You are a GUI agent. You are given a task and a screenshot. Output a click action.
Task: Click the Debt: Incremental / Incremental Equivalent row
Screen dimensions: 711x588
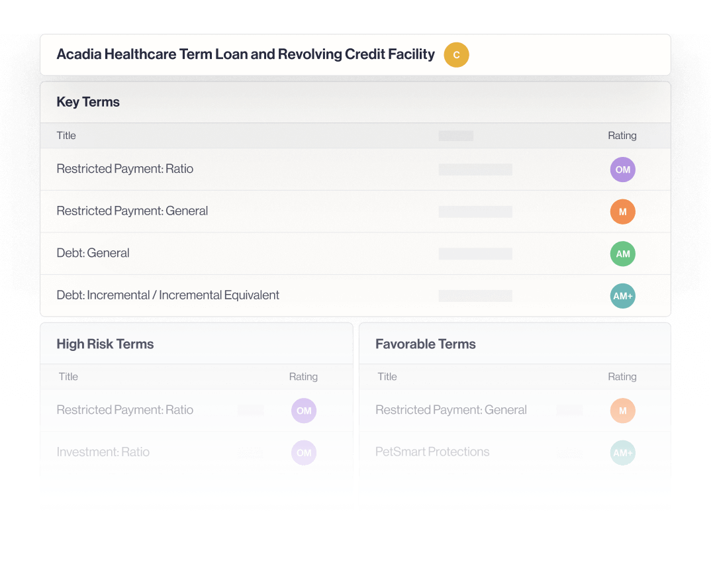(x=167, y=295)
